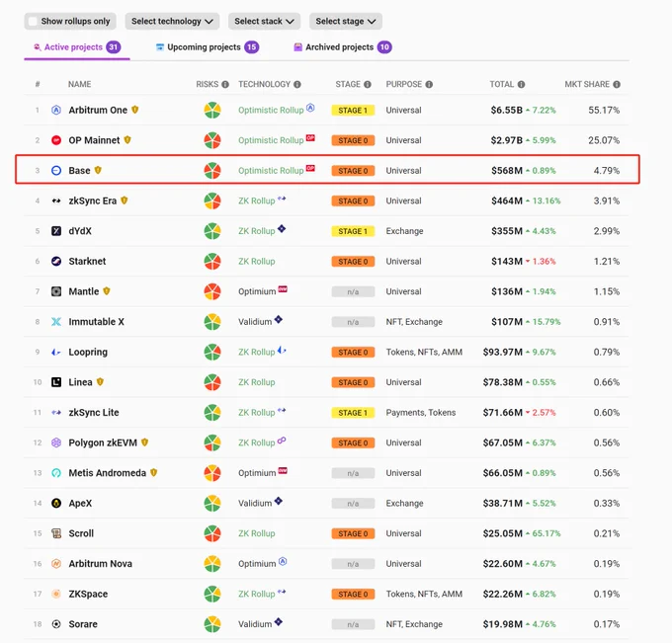
Task: Click the Scroll logo icon
Action: coord(56,533)
